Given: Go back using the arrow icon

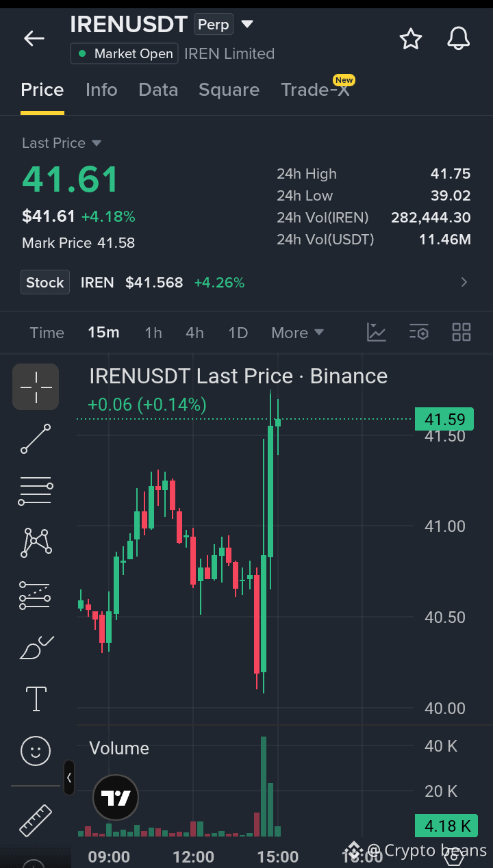Looking at the screenshot, I should click(x=34, y=38).
